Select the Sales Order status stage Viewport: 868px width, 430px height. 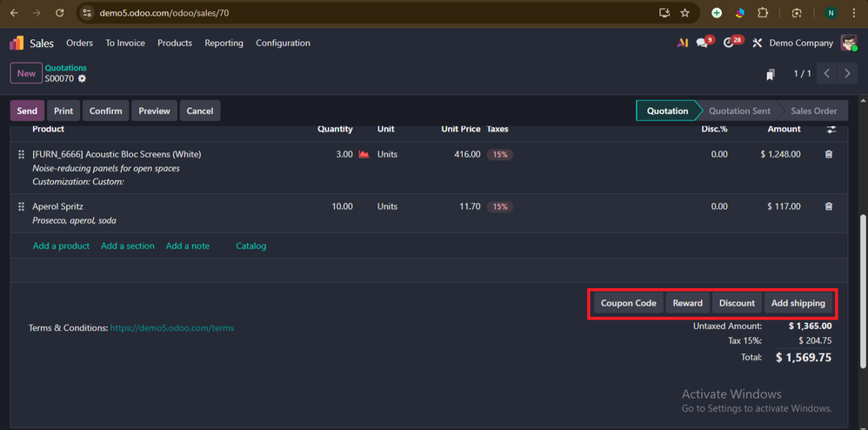[814, 111]
